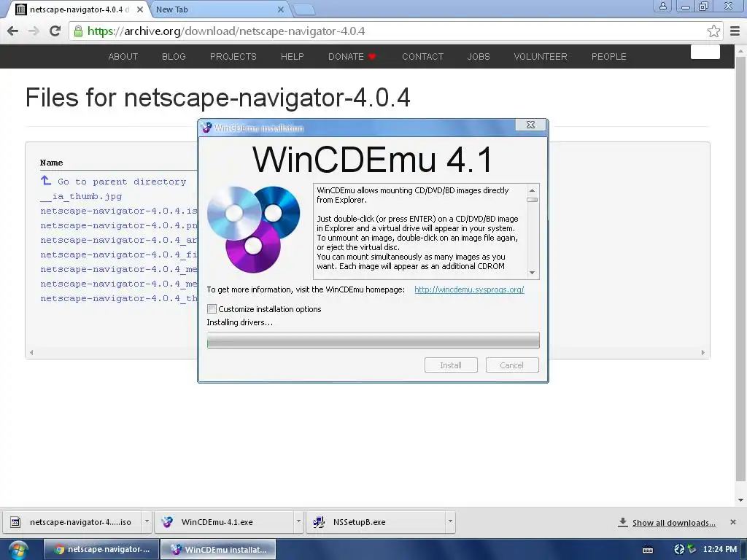Open the new tab button
Screen dimensions: 747x560
[x=304, y=10]
